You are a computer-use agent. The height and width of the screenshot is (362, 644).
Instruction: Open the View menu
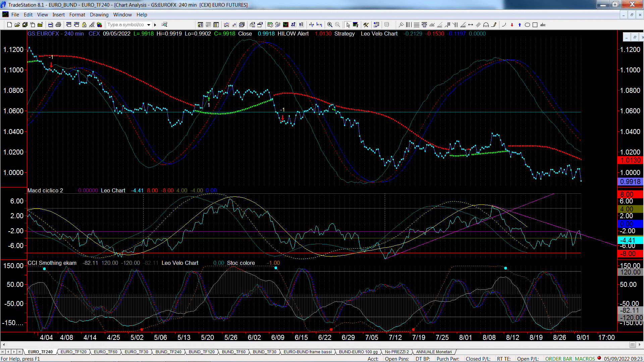42,15
